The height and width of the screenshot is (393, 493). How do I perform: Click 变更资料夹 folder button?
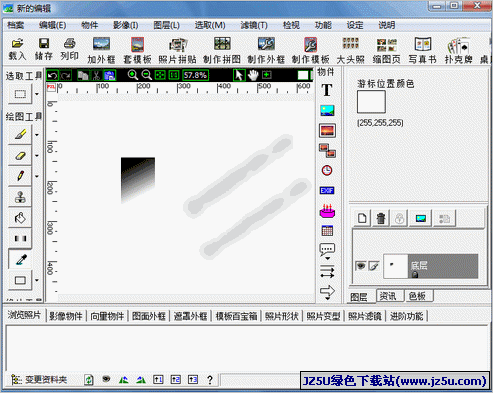(39, 379)
